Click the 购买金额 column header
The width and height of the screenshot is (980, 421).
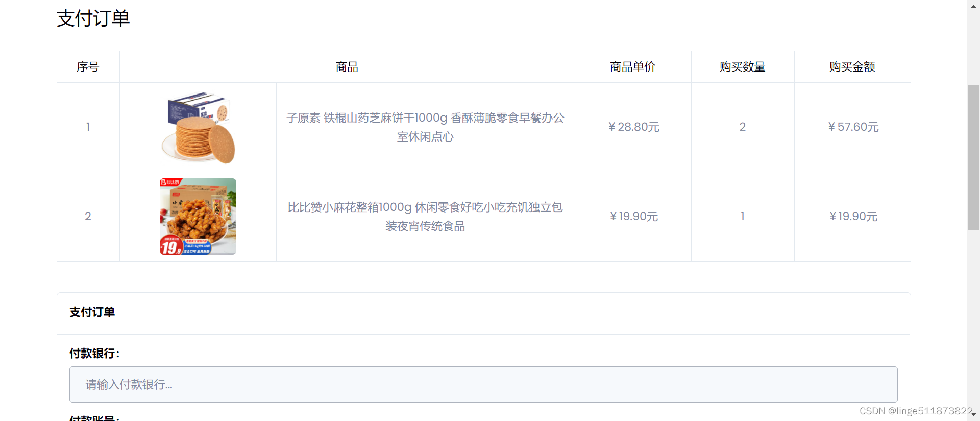pyautogui.click(x=852, y=67)
